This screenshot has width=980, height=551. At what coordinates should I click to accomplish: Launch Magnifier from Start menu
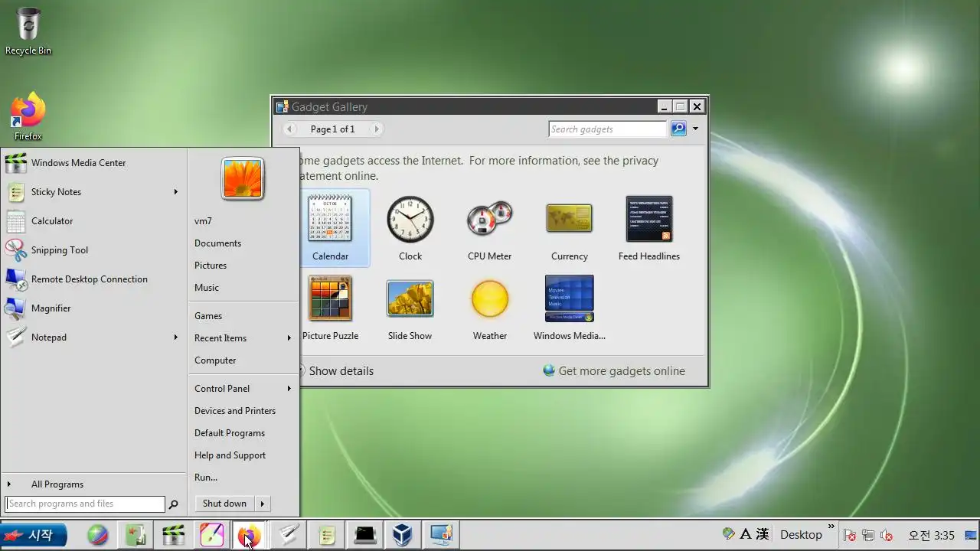(93, 308)
